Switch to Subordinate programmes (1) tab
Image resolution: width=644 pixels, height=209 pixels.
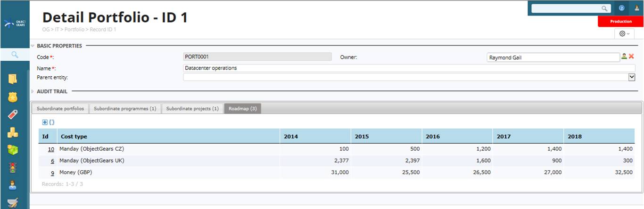click(125, 109)
